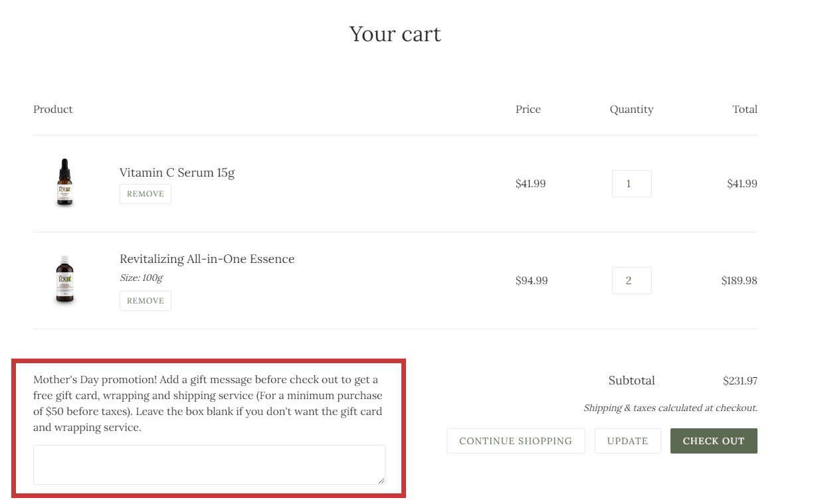Screen dimensions: 814x504
Task: Click the gift message box resize handle
Action: [381, 480]
